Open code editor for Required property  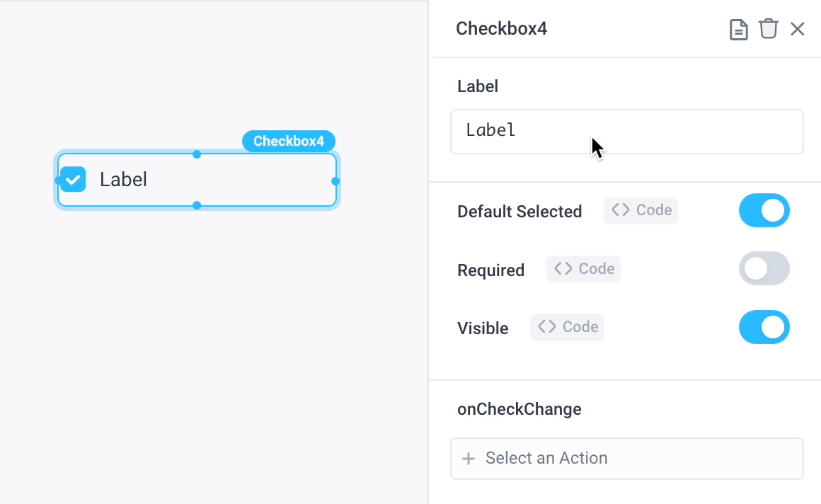[583, 268]
